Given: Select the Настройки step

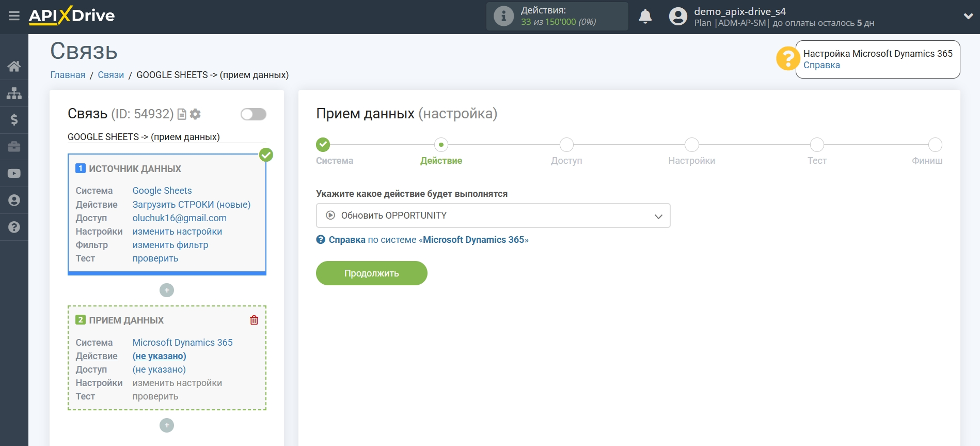Looking at the screenshot, I should point(692,145).
